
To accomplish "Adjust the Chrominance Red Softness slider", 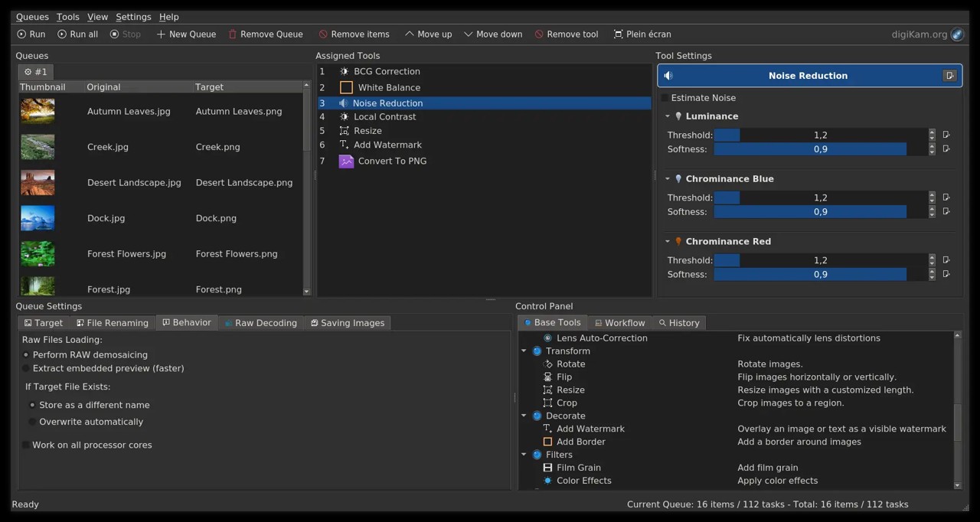I will 819,274.
